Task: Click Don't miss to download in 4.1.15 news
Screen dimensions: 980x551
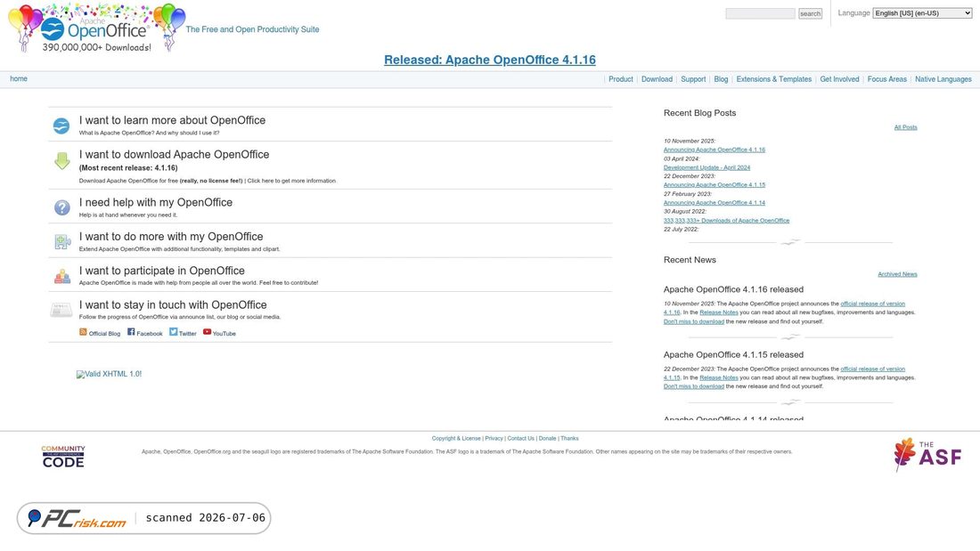Action: pos(694,386)
